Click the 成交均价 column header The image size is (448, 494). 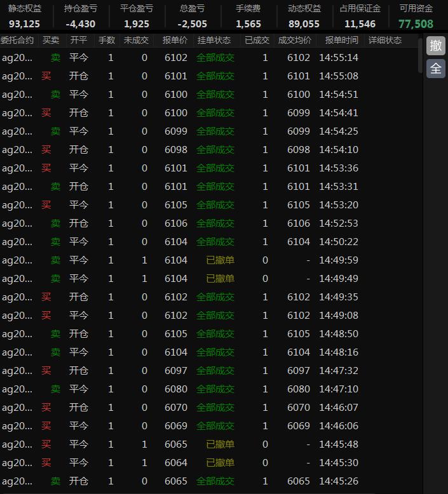click(x=295, y=40)
